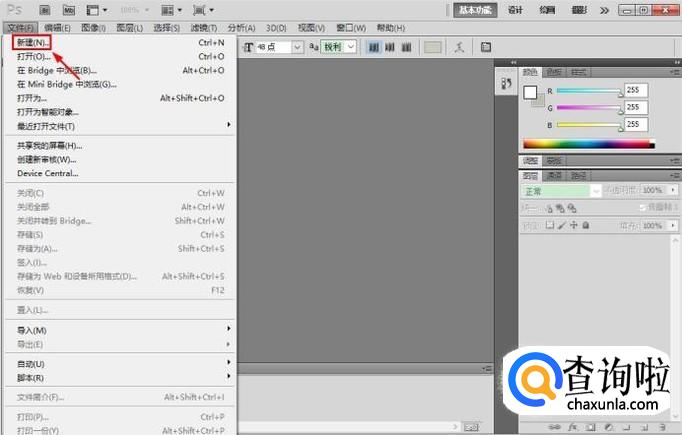The width and height of the screenshot is (682, 435).
Task: Toggle the character and paragraph panels icon
Action: 486,47
